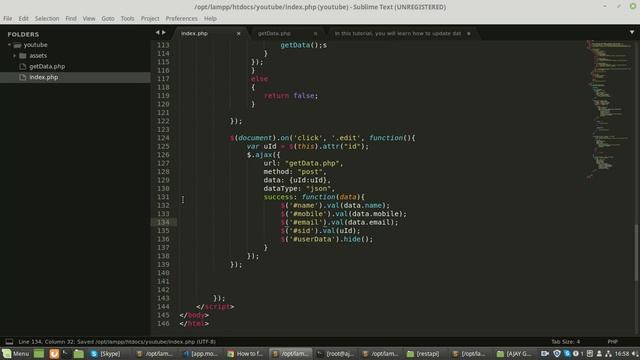Launch the orange browser taskbar icon
The width and height of the screenshot is (640, 360).
click(x=54, y=353)
